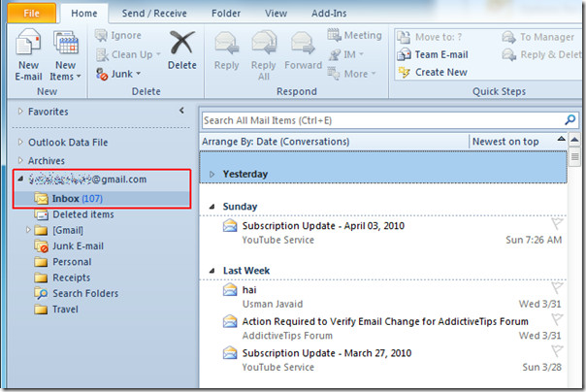This screenshot has width=586, height=392.
Task: Reply with a Meeting
Action: pyautogui.click(x=354, y=35)
